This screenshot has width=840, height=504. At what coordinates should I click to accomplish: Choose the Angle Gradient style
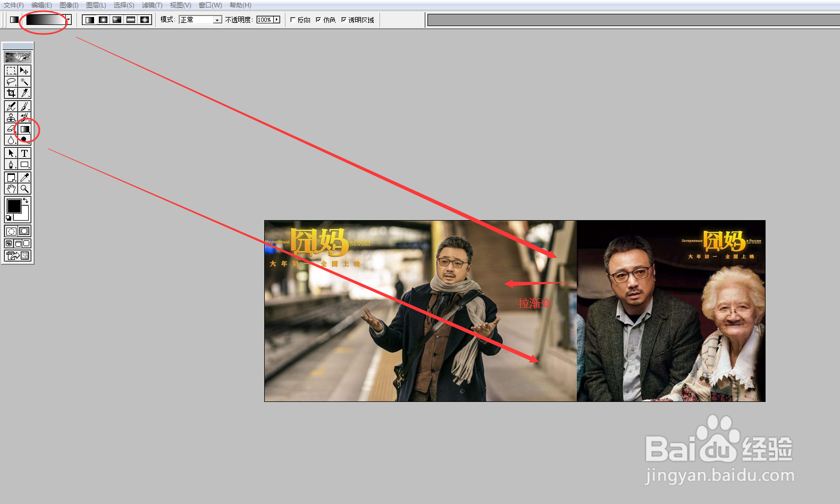117,20
